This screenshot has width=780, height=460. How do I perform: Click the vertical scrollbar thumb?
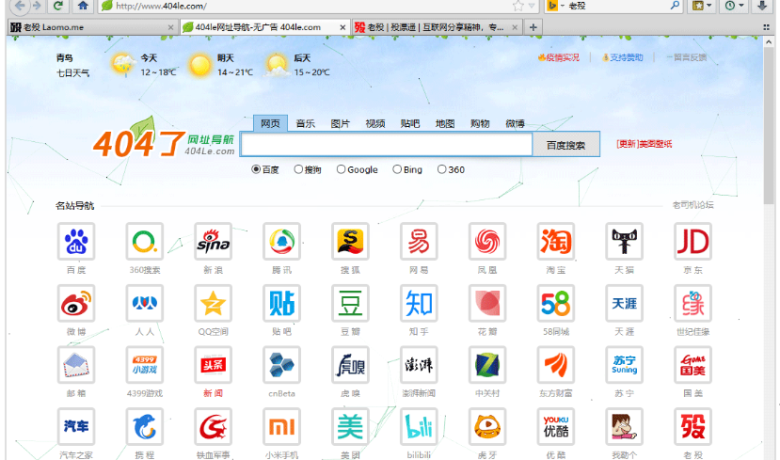(769, 126)
